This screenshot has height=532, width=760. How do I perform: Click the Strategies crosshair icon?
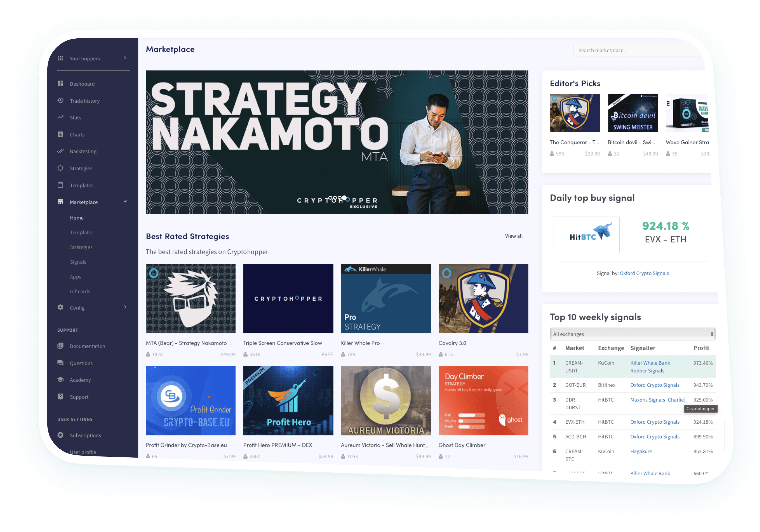[60, 168]
